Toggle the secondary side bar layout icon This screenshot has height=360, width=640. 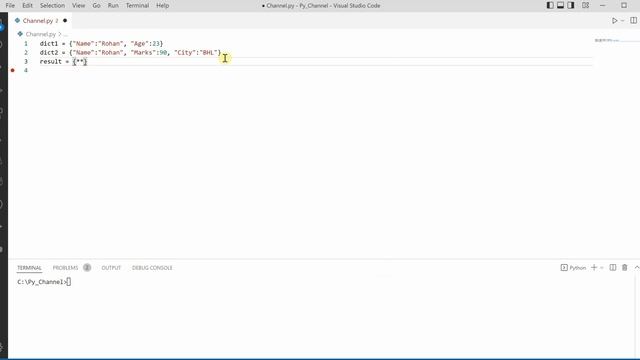(x=571, y=5)
